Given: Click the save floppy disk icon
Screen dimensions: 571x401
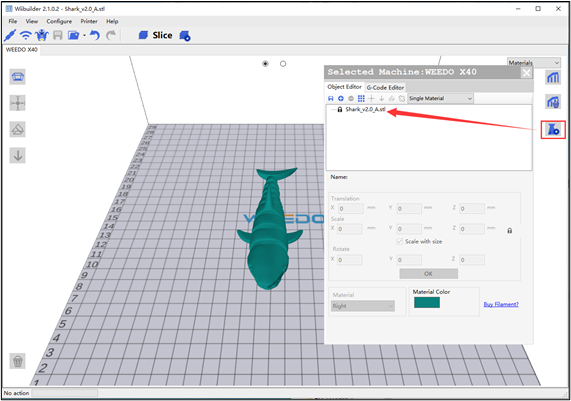Looking at the screenshot, I should (58, 35).
